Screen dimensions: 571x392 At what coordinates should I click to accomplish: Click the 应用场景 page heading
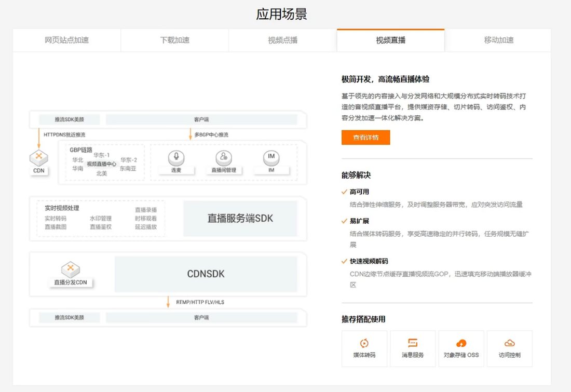tap(281, 14)
